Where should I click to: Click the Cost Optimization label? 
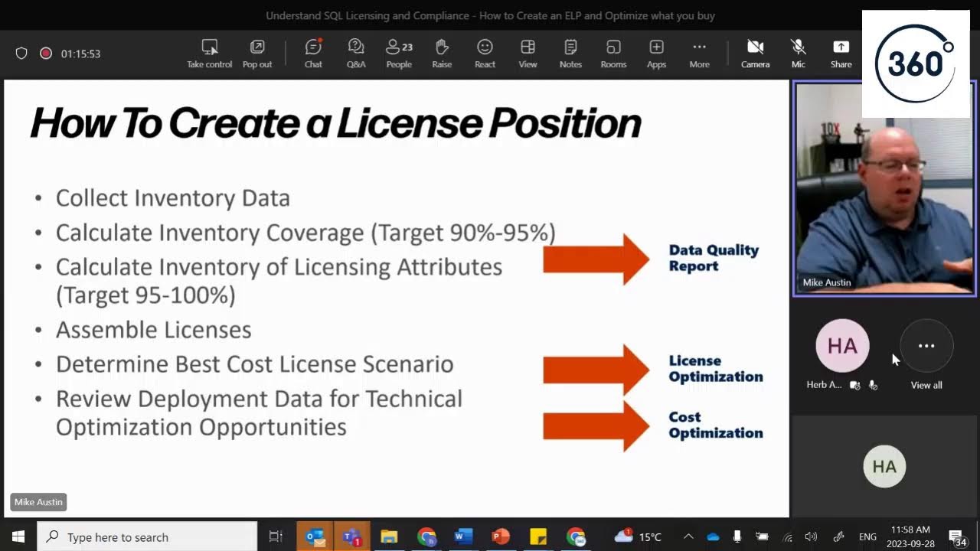point(716,425)
